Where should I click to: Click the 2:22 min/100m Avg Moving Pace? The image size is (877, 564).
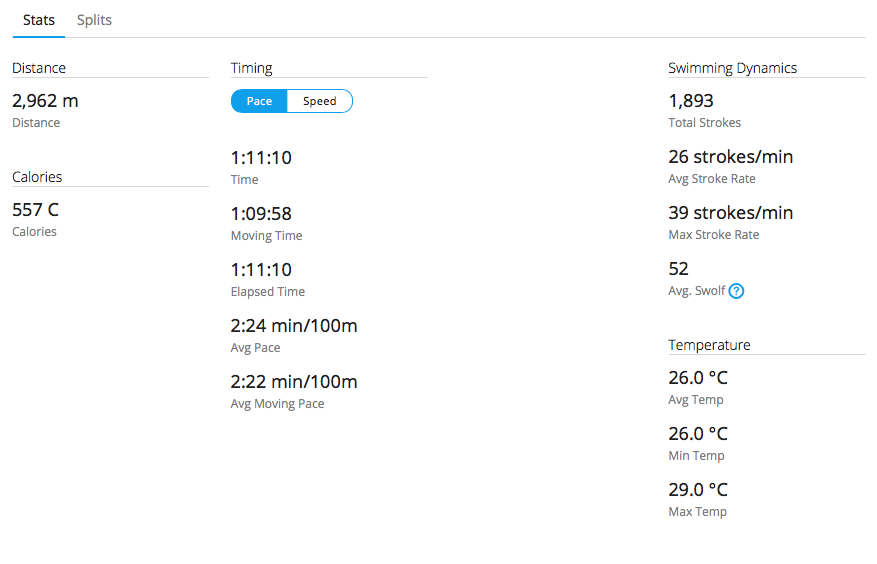click(x=294, y=382)
